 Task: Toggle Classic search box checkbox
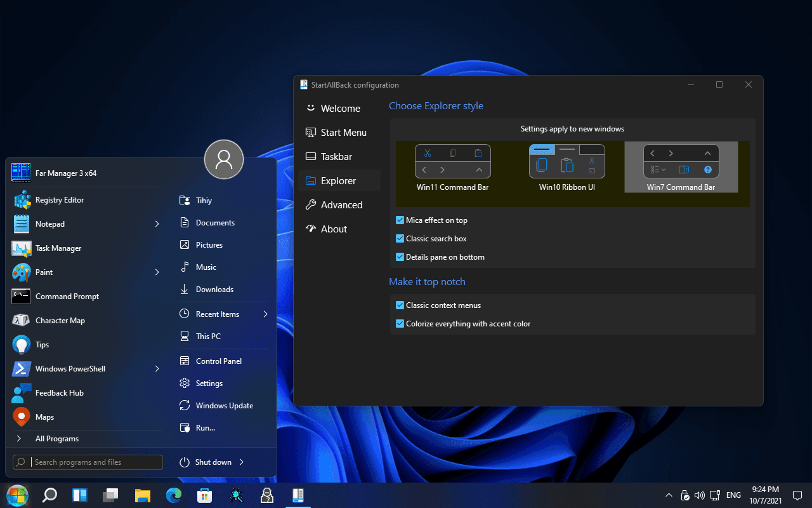[x=400, y=239]
